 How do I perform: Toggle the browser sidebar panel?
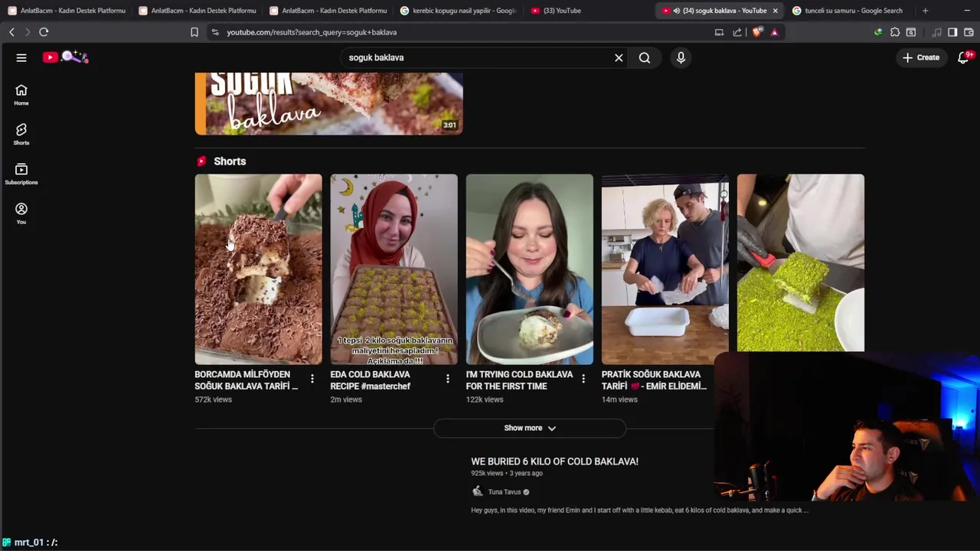click(x=952, y=32)
